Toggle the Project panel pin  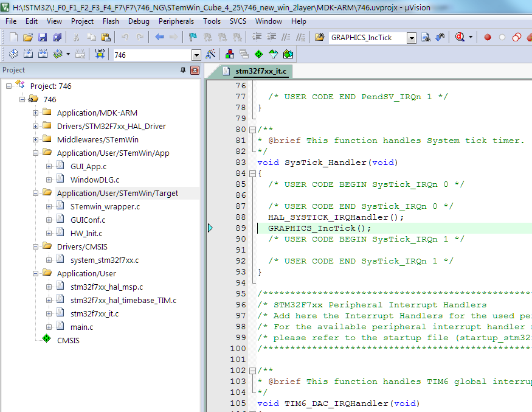(x=183, y=70)
